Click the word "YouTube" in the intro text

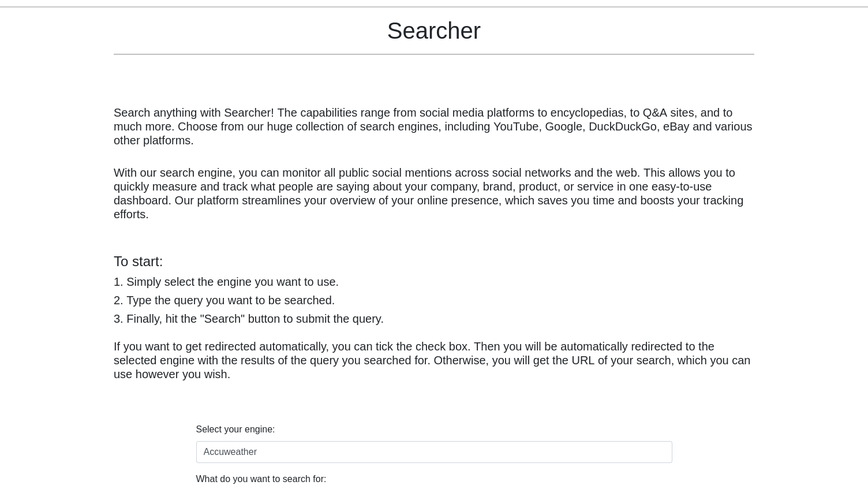pos(515,126)
